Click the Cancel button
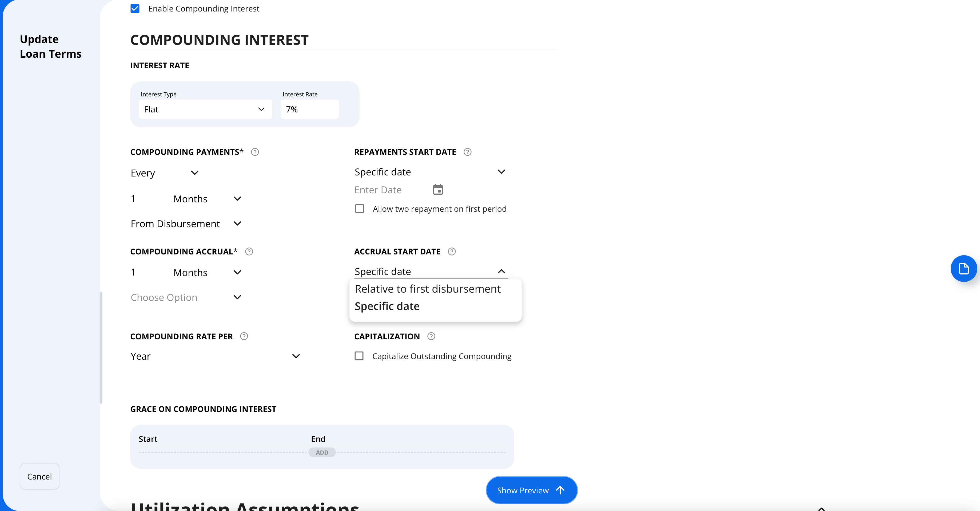This screenshot has width=980, height=511. pyautogui.click(x=39, y=476)
